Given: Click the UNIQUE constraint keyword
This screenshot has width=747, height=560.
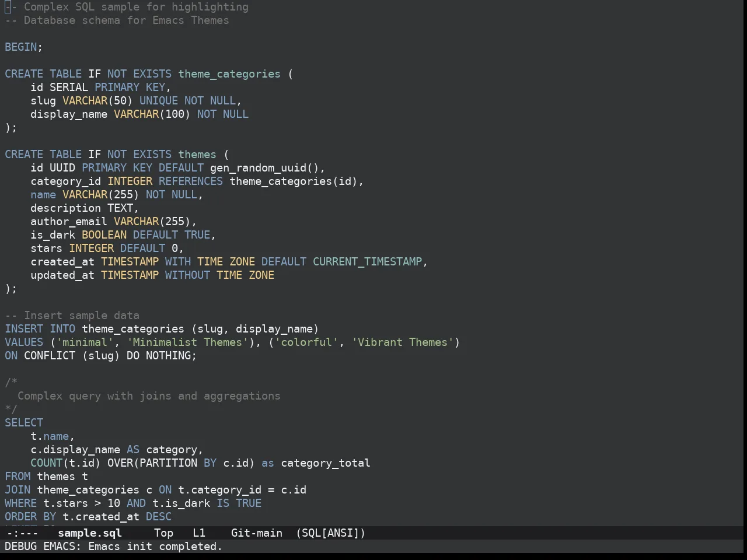Looking at the screenshot, I should tap(159, 100).
